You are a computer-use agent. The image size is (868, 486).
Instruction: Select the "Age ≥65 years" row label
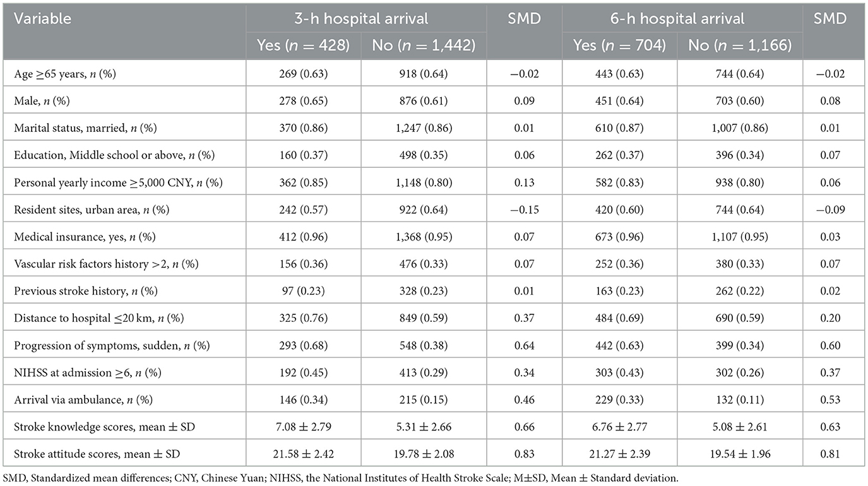(64, 74)
